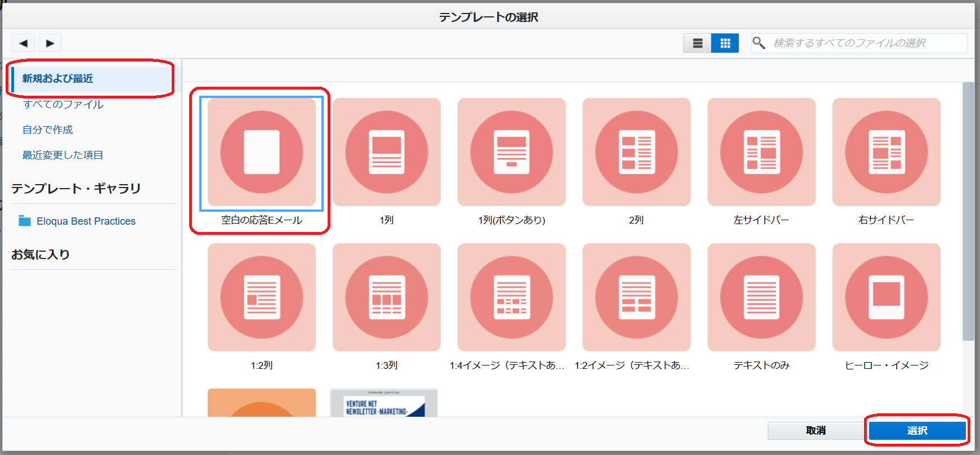This screenshot has width=980, height=455.
Task: Click the 1:3列 label
Action: 387,365
